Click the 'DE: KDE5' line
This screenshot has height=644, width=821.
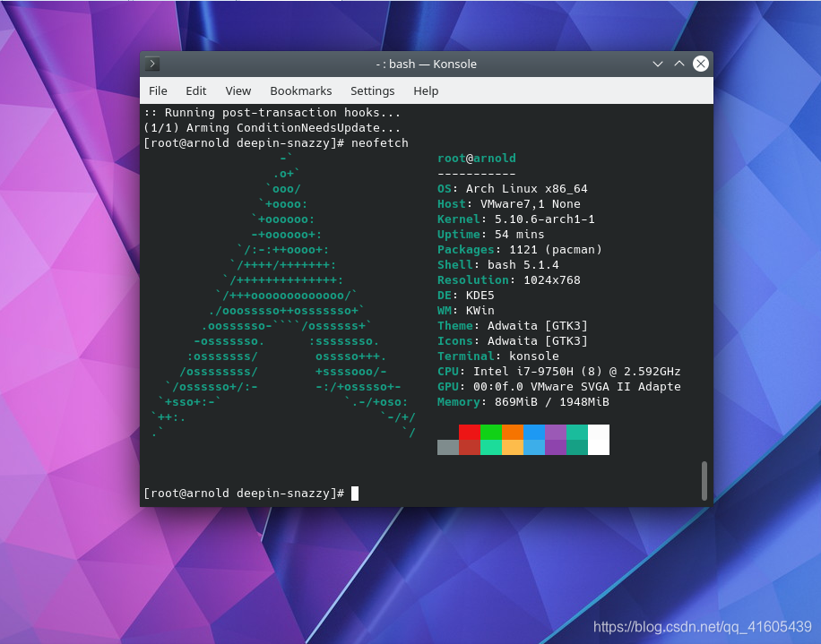tap(466, 295)
